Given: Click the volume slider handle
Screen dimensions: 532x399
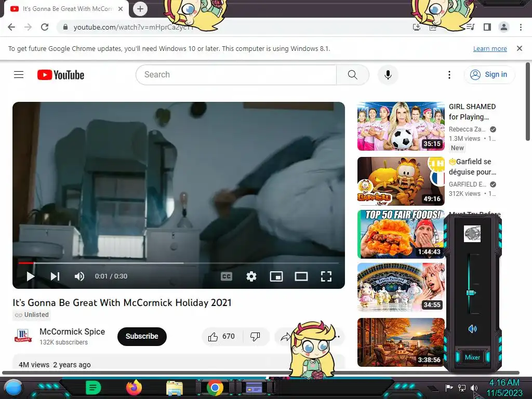Looking at the screenshot, I should [471, 293].
